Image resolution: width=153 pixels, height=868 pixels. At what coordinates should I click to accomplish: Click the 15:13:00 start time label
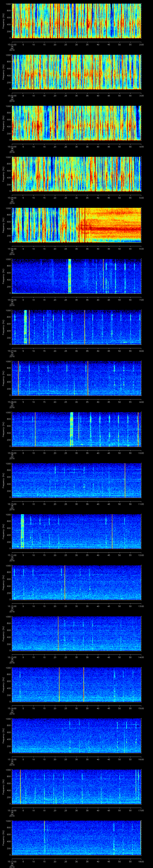coord(12,657)
